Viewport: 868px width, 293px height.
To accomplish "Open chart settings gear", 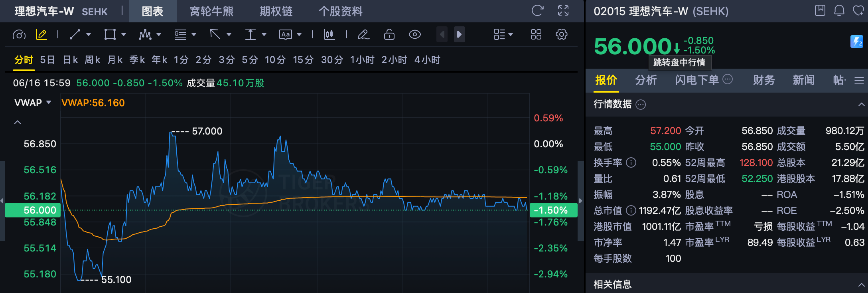I will coord(562,35).
